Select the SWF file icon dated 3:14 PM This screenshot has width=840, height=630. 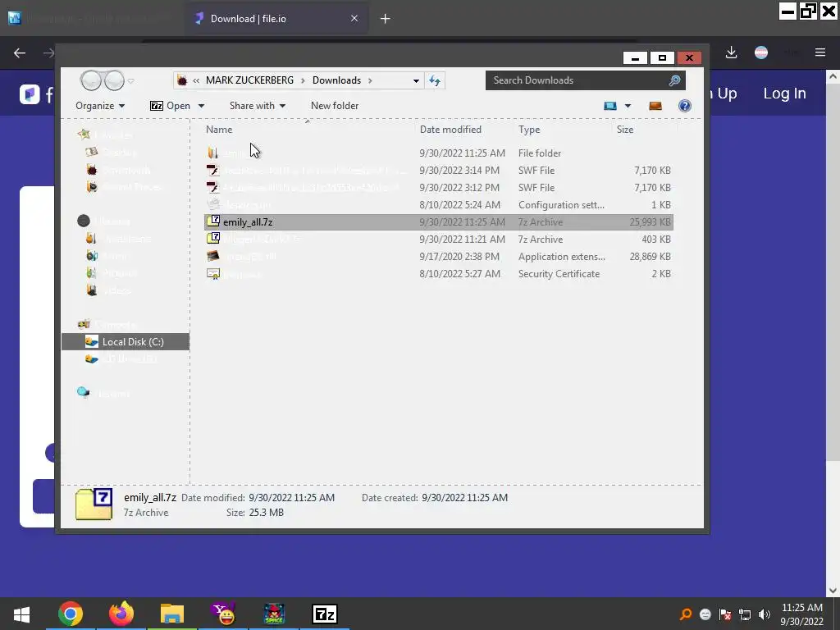[213, 171]
